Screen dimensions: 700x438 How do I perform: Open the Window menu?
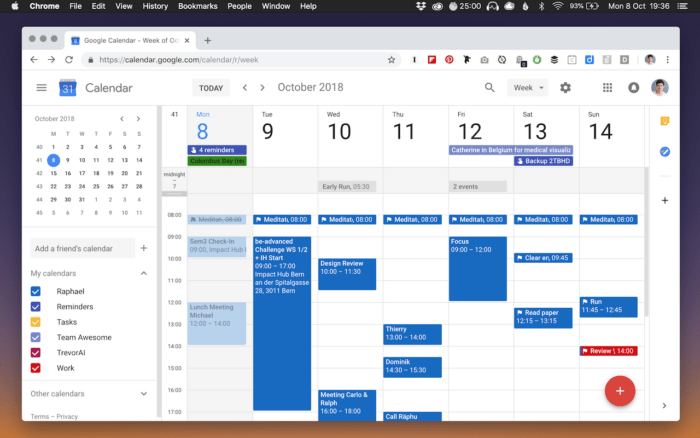pos(275,6)
